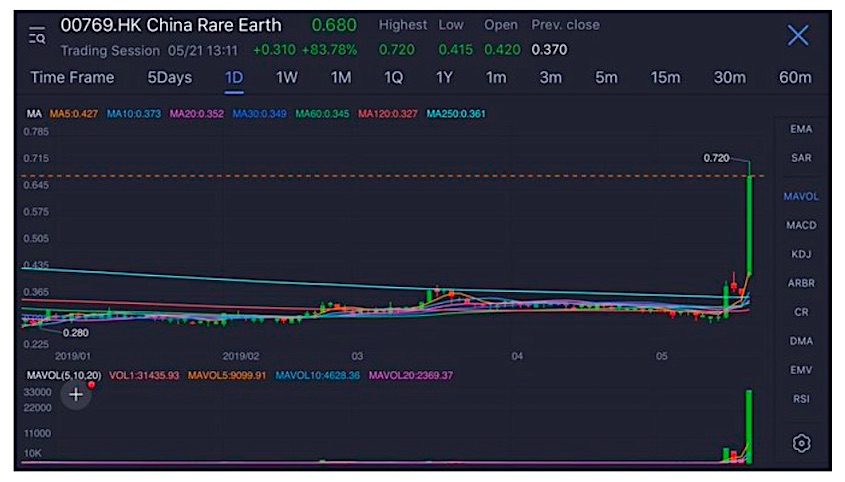Viewport: 845px width, 482px height.
Task: Enable the DMA indicator
Action: pyautogui.click(x=801, y=341)
